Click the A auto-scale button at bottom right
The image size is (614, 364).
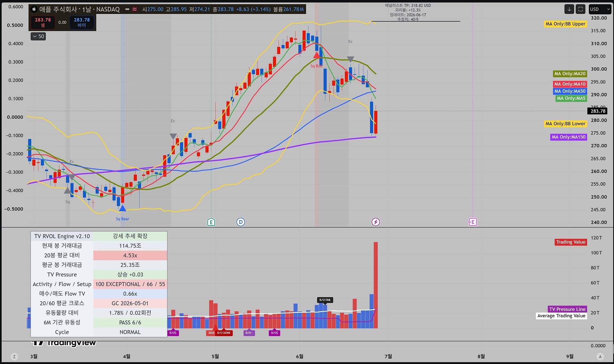coord(600,356)
